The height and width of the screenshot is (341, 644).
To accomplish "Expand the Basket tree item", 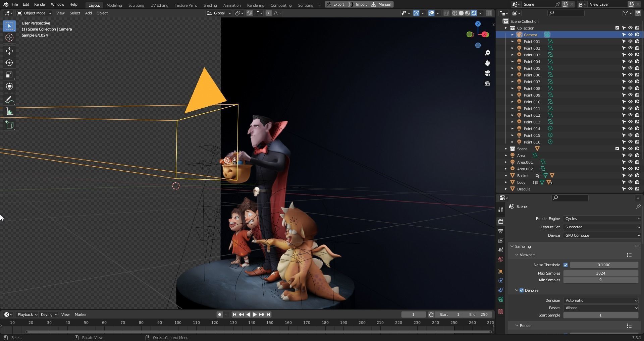I will point(506,176).
